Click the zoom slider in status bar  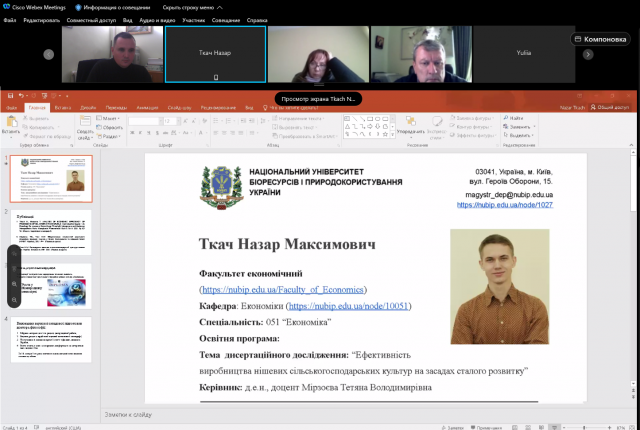point(586,427)
